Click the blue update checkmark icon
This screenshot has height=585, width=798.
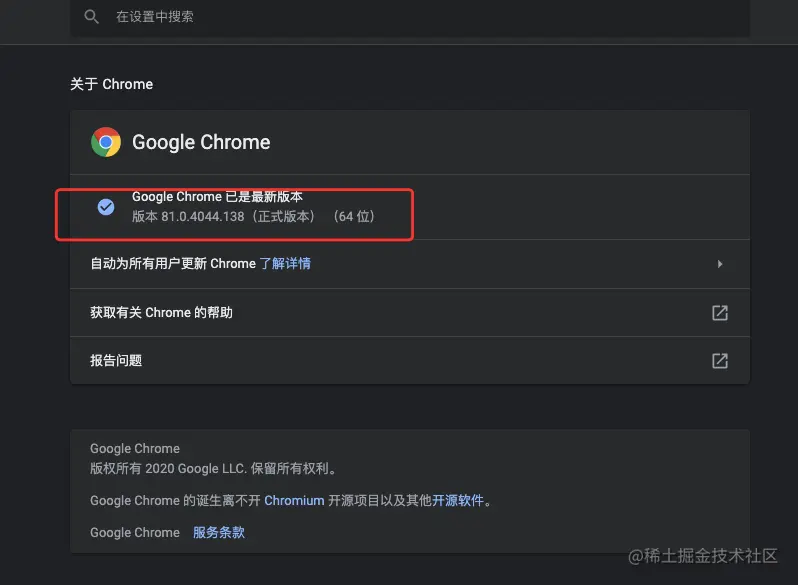[106, 207]
